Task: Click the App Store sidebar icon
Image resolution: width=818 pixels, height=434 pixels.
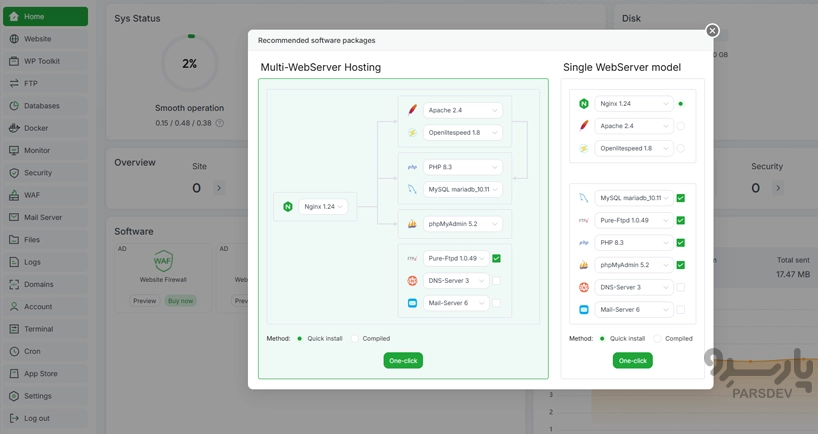Action: point(14,374)
